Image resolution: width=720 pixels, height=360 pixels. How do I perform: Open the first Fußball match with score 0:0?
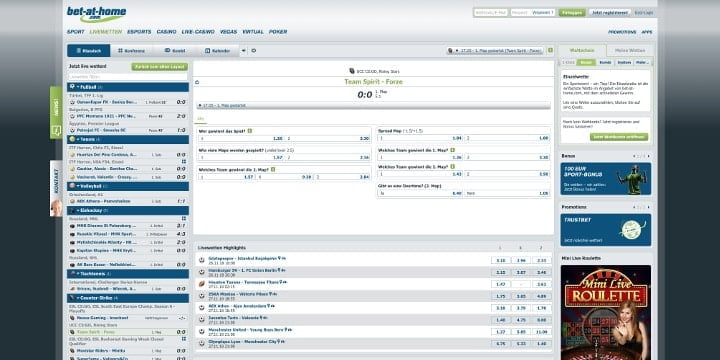click(128, 102)
